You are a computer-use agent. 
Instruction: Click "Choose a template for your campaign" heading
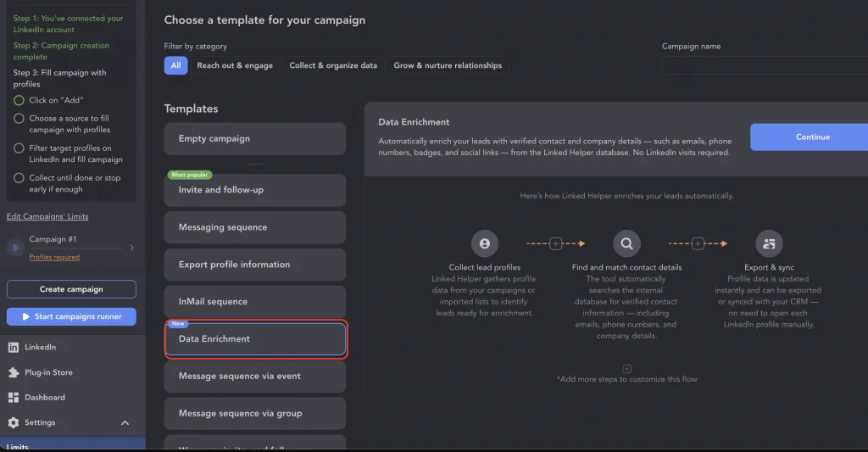tap(264, 20)
